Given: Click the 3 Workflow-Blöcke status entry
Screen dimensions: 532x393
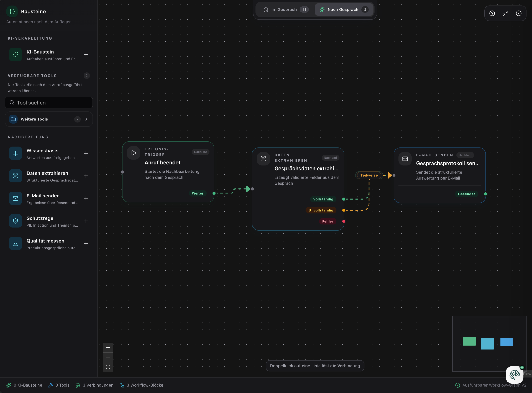Looking at the screenshot, I should pyautogui.click(x=141, y=385).
